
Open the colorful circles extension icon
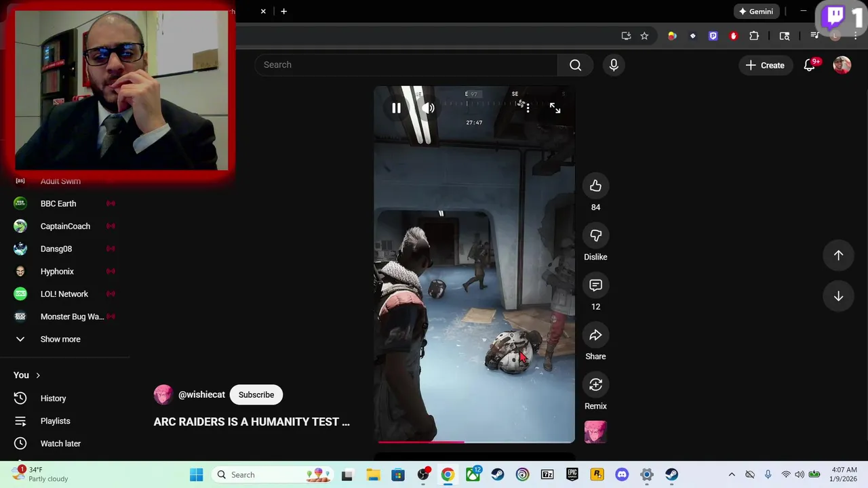(672, 36)
